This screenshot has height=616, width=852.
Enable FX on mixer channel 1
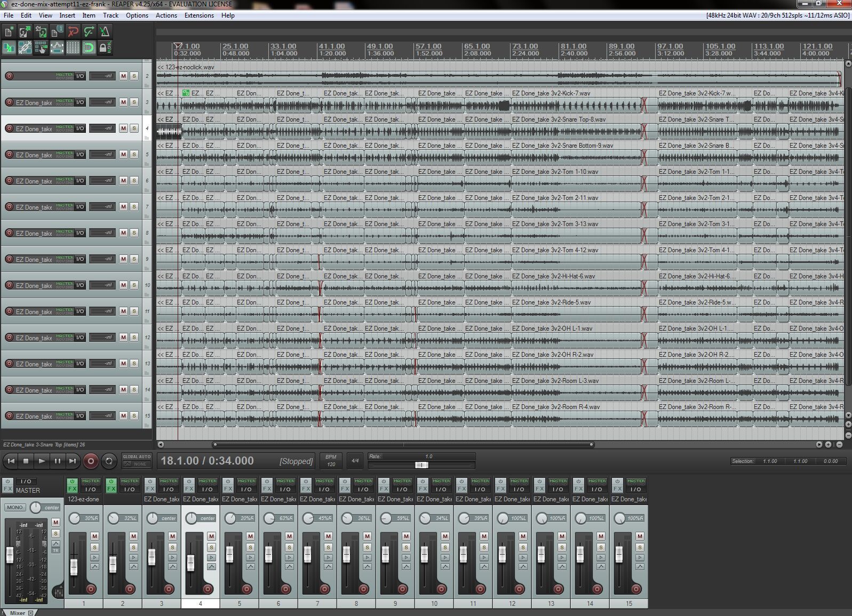pyautogui.click(x=73, y=489)
